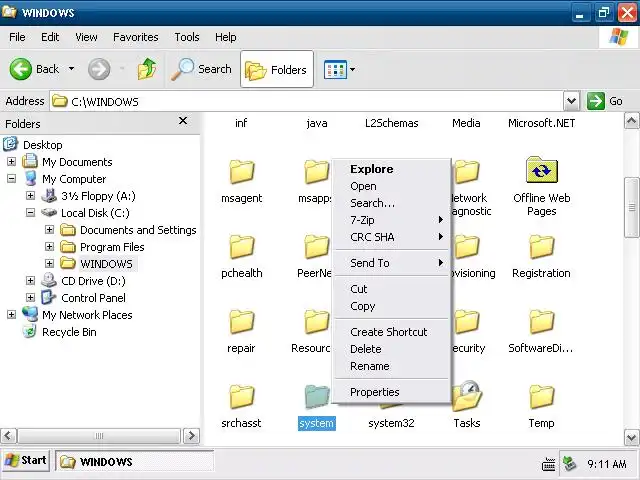This screenshot has width=640, height=480.
Task: Click the Go button
Action: click(x=605, y=101)
